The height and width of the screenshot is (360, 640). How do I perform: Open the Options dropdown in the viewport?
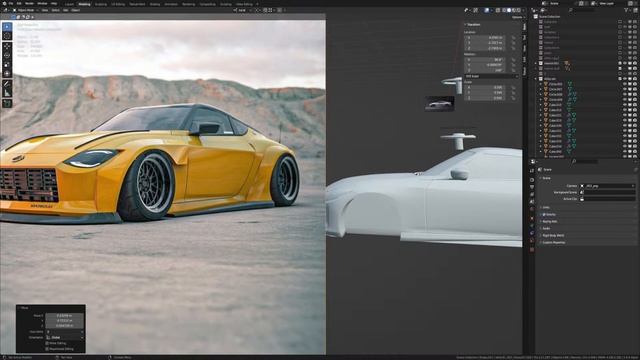pyautogui.click(x=518, y=17)
